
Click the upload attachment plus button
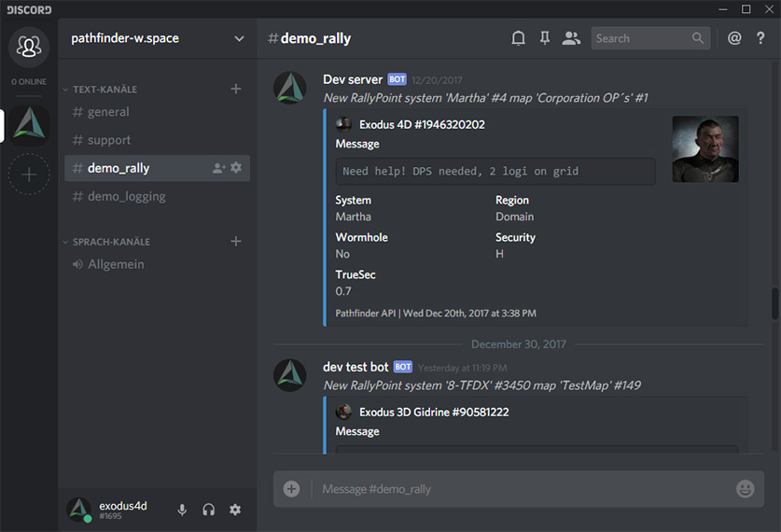click(292, 488)
